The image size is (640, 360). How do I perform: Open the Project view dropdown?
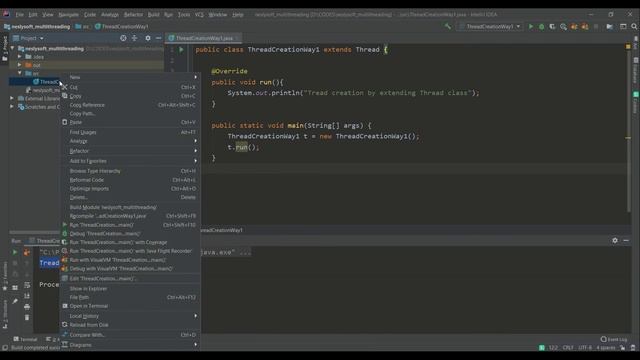click(29, 38)
